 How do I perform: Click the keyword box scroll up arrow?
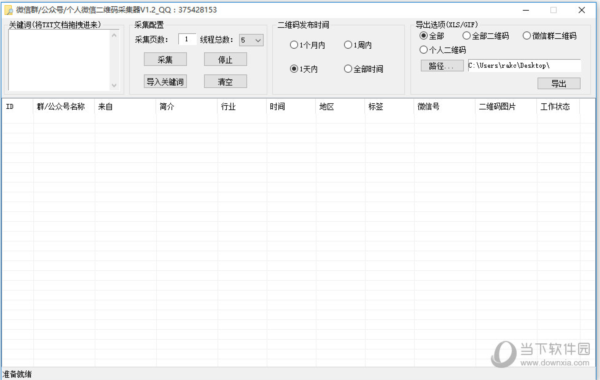point(114,35)
